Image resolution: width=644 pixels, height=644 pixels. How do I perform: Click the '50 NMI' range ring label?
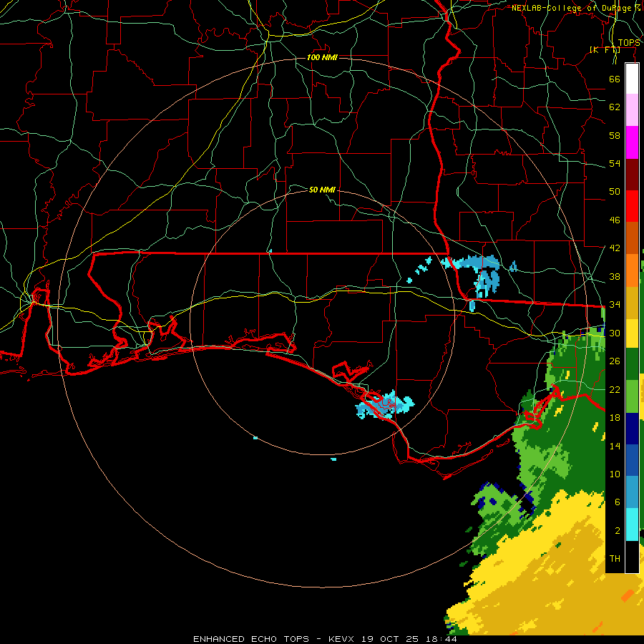(322, 190)
